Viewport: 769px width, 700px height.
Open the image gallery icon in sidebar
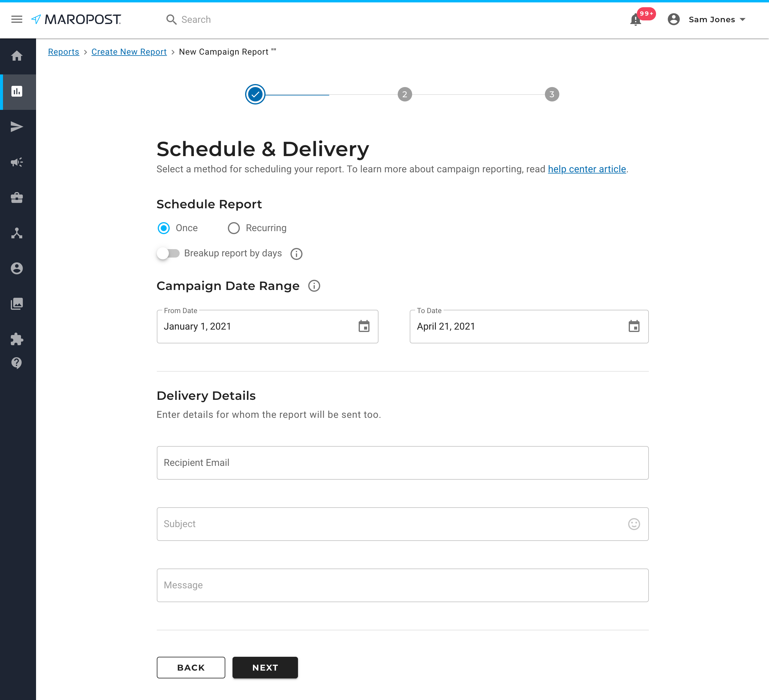click(17, 304)
